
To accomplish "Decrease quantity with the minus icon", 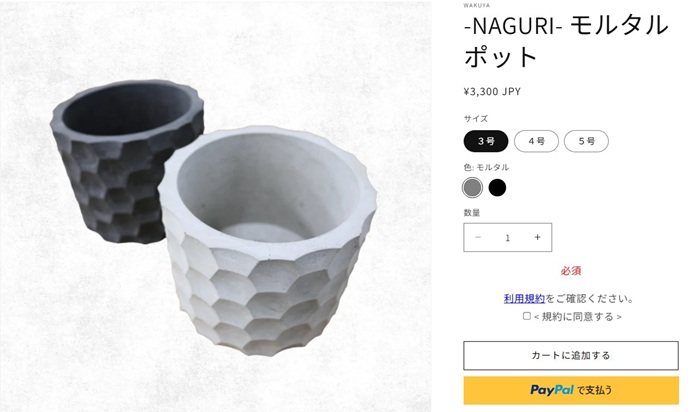I will [478, 237].
